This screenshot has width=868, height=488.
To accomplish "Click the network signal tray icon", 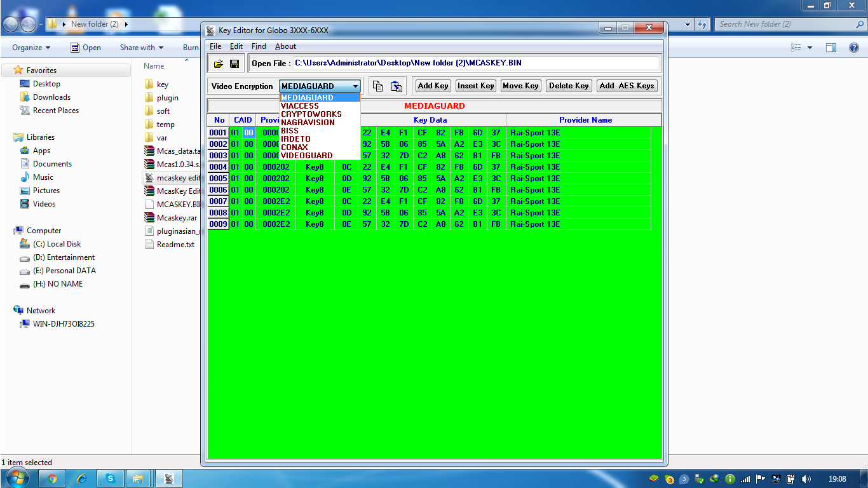I will (745, 479).
